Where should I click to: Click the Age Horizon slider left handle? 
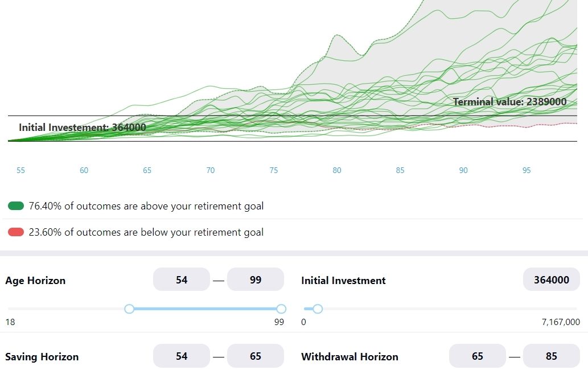(129, 309)
